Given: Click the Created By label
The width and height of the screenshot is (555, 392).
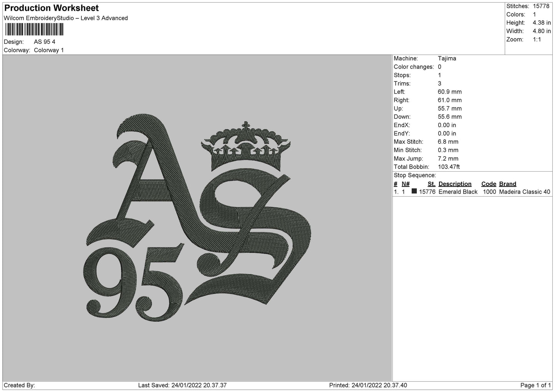Looking at the screenshot, I should [x=19, y=385].
